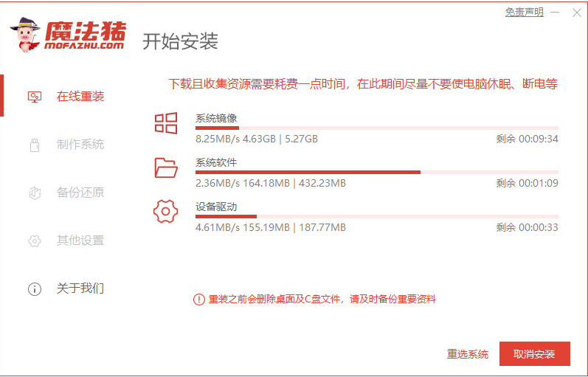Switch to the 在线重装 tab
Image resolution: width=588 pixels, height=377 pixels.
80,97
